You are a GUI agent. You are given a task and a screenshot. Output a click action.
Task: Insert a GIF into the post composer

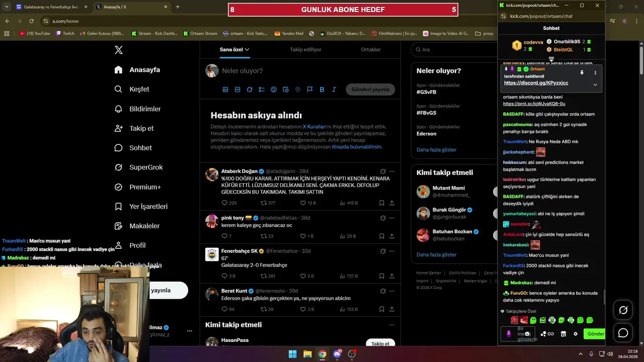(237, 89)
